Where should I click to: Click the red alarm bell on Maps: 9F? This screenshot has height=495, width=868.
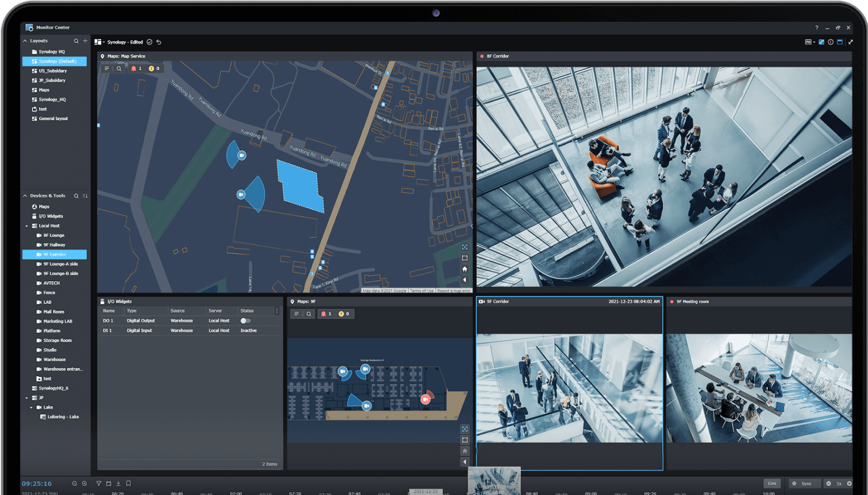tap(324, 314)
